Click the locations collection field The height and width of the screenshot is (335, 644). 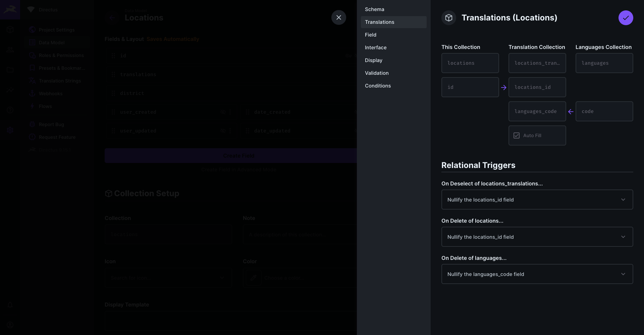tap(470, 63)
